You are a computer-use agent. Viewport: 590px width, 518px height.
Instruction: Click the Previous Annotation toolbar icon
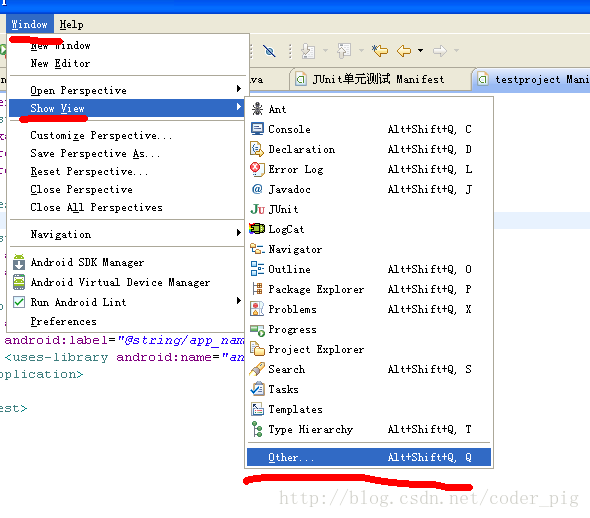[x=344, y=50]
